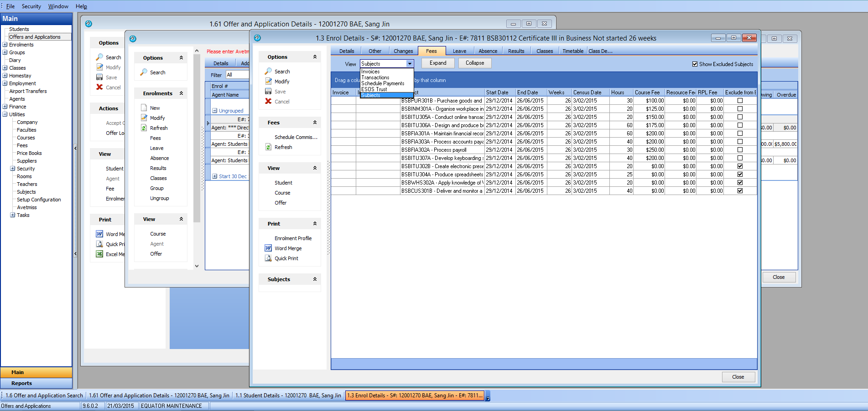The height and width of the screenshot is (411, 868).
Task: Select Schedule Payments in View dropdown list
Action: point(383,83)
